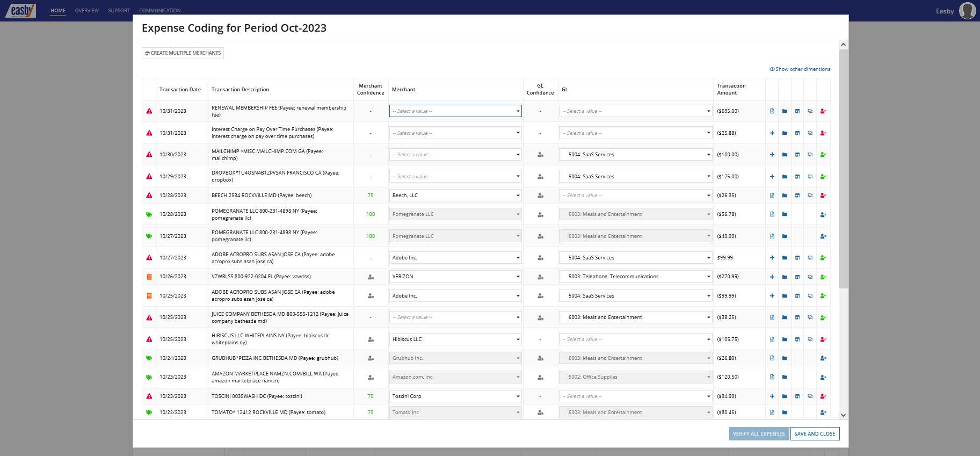Click green verify-user icon in VZWRLSS row
Viewport: 980px width, 456px height.
[x=823, y=277]
